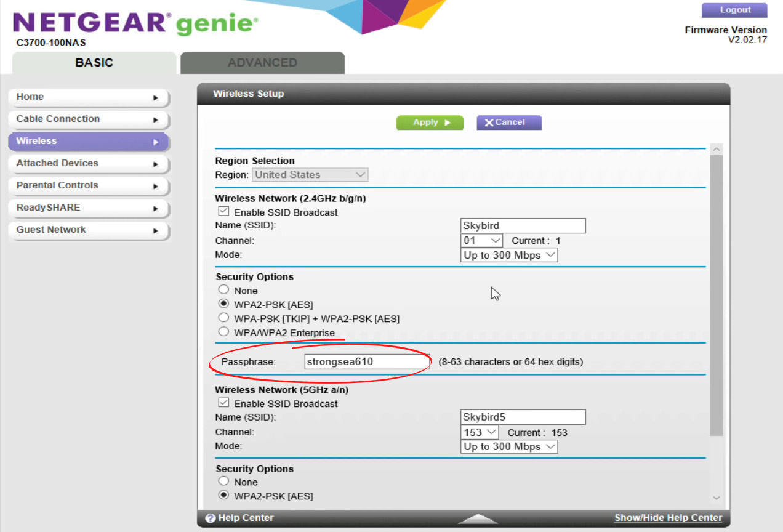Click the X icon on Cancel button
This screenshot has width=783, height=532.
490,122
